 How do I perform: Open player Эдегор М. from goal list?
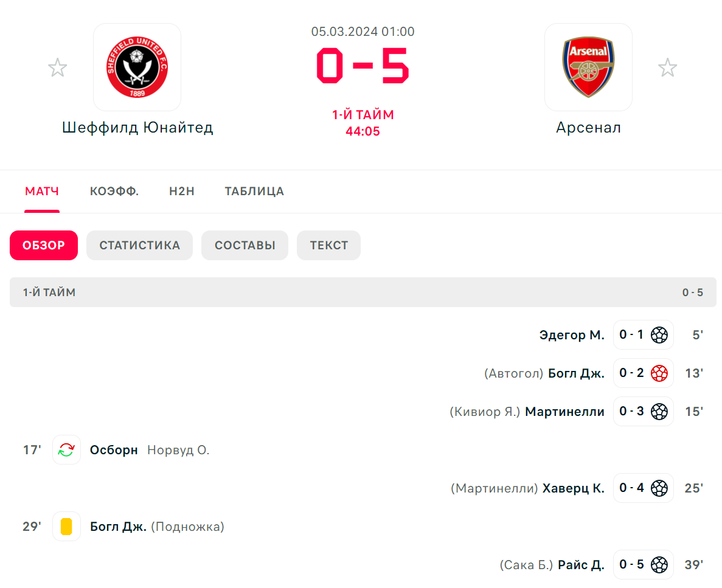pyautogui.click(x=571, y=335)
